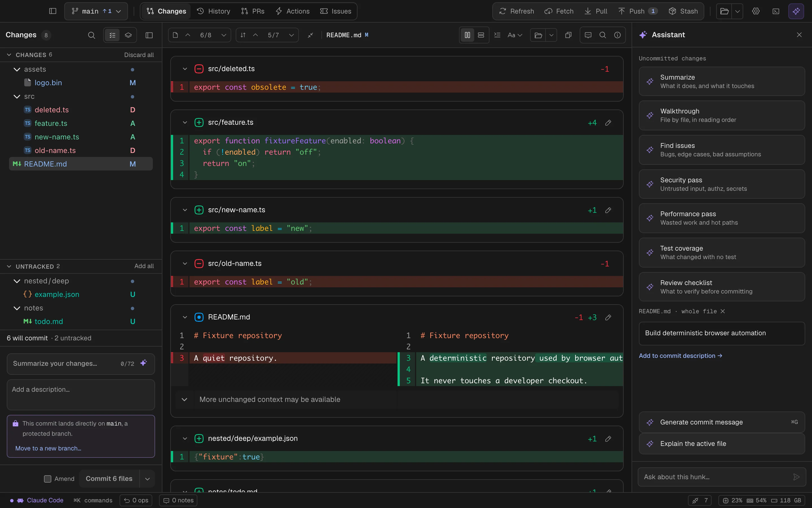Click the Summarize your changes field
Image resolution: width=812 pixels, height=508 pixels.
(81, 364)
